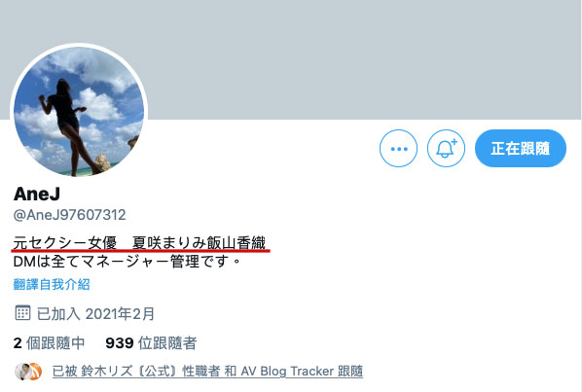This screenshot has width=582, height=392.
Task: Click the 已加入 2021年2月 join date text
Action: pos(95,314)
